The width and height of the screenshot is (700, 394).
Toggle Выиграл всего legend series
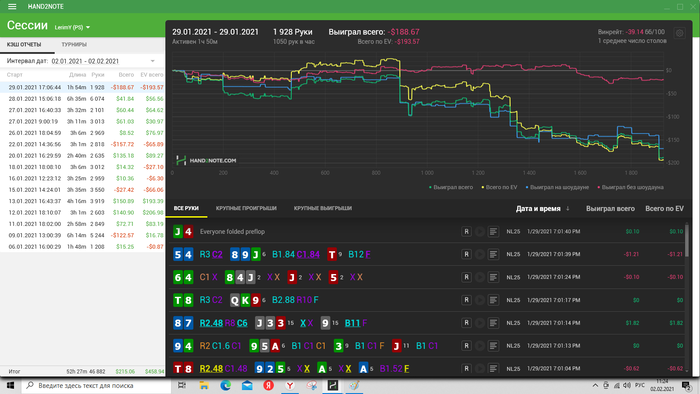click(450, 187)
